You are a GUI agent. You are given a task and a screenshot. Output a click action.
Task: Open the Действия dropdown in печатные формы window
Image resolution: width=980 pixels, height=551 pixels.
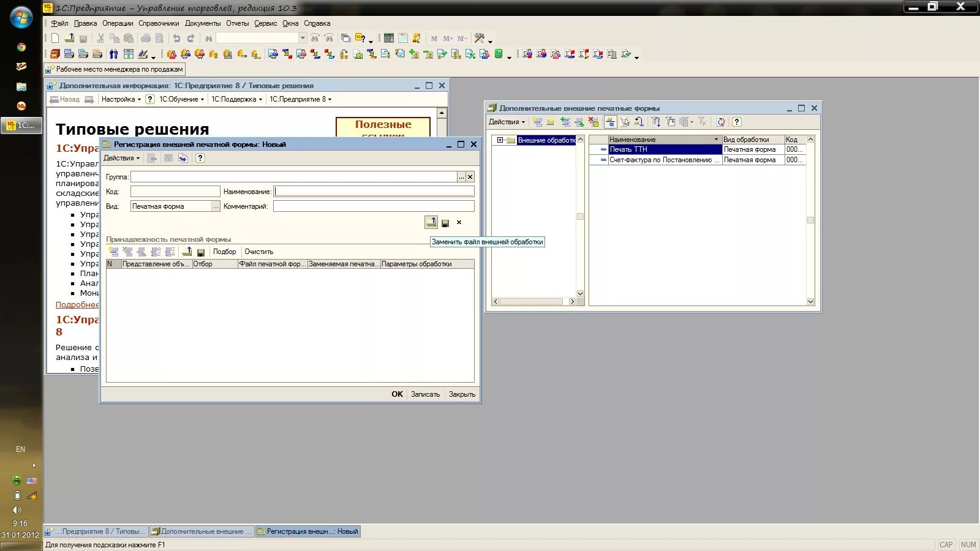[507, 122]
